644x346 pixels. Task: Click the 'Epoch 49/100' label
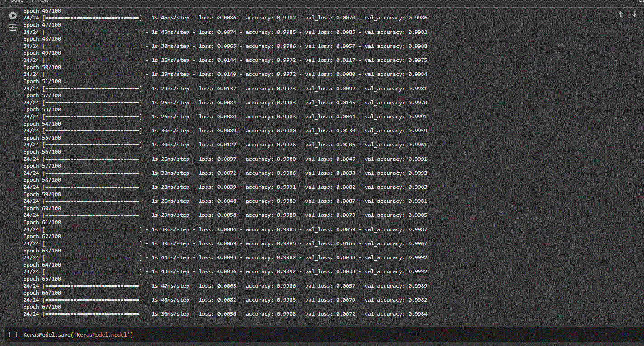[42, 53]
